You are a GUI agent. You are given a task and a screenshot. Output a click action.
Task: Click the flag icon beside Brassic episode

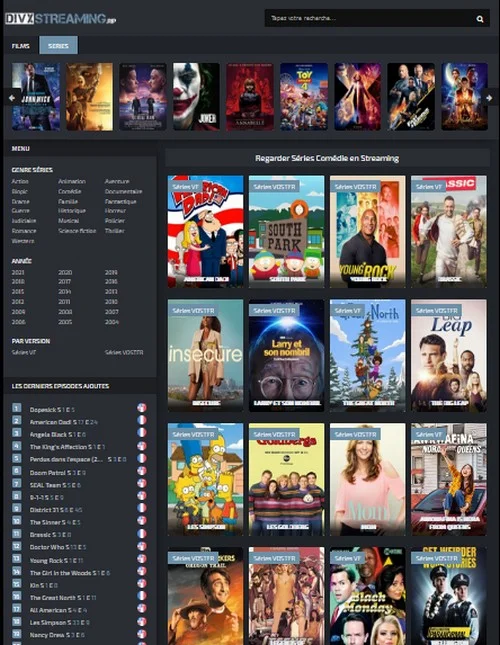pyautogui.click(x=142, y=534)
